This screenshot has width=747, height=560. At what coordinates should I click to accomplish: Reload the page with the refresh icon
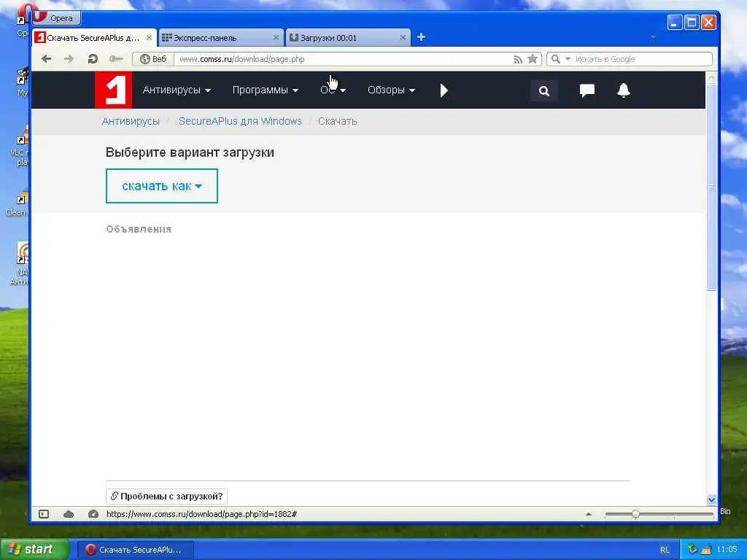pos(93,59)
